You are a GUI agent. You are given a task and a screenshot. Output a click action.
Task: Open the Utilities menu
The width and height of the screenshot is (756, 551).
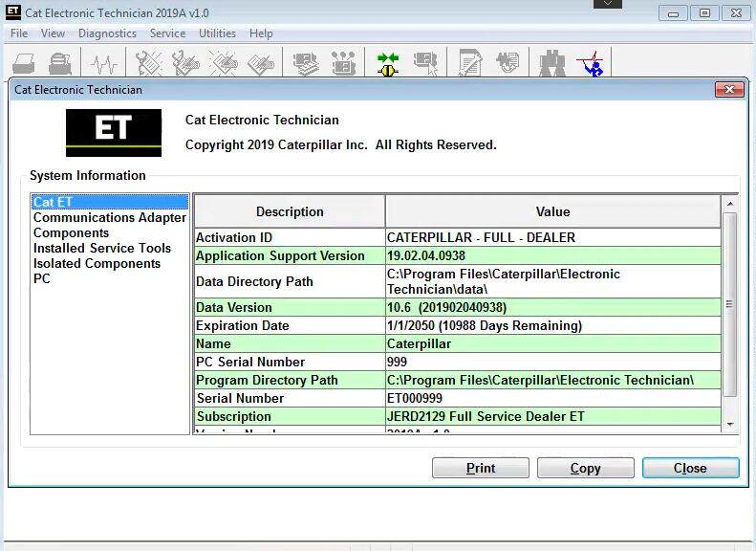pyautogui.click(x=217, y=33)
